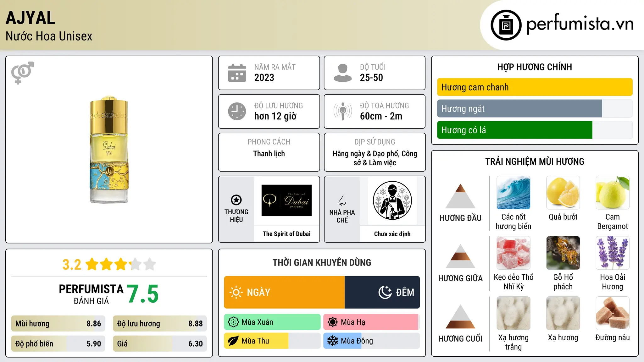Screen dimensions: 644x362
Task: Click the unisex gender symbol icon
Action: [22, 73]
